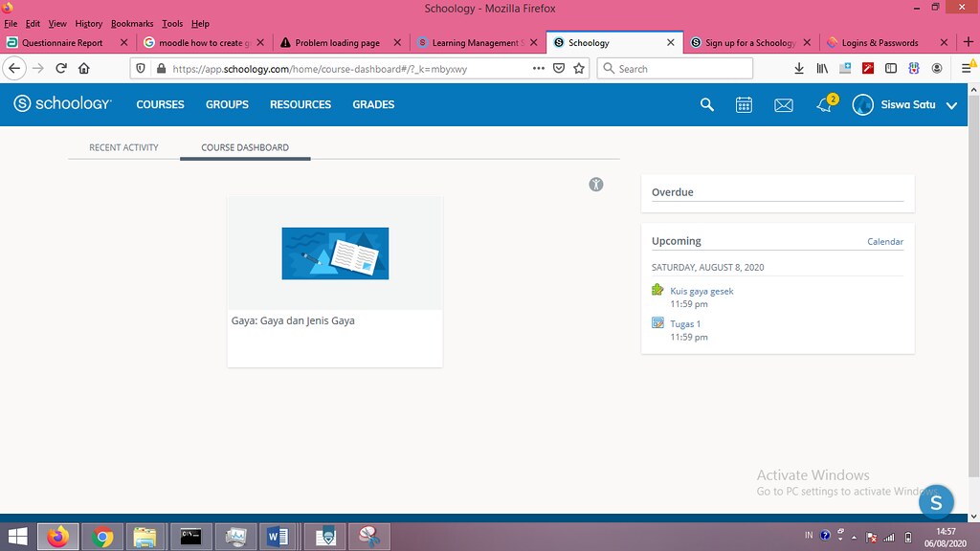
Task: Open the Firefox downloads arrow
Action: (x=799, y=69)
